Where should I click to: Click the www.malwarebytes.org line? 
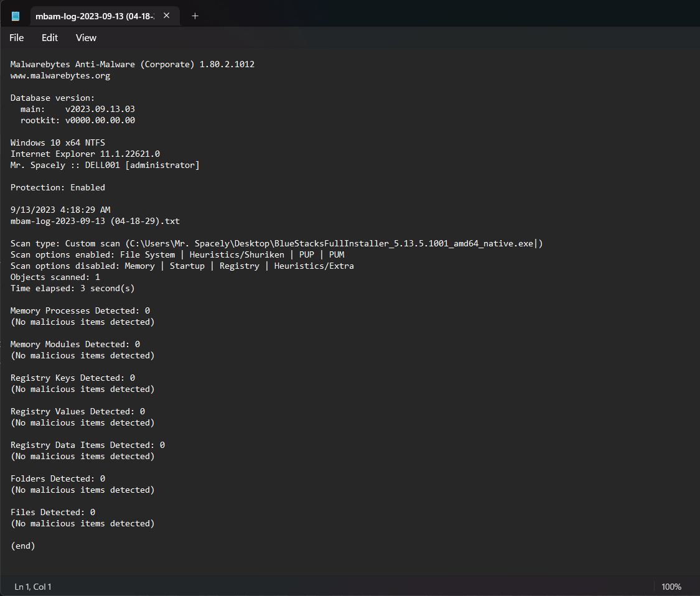tap(60, 75)
